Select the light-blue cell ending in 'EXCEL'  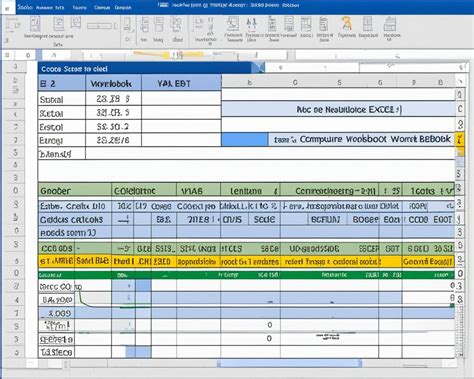click(338, 109)
